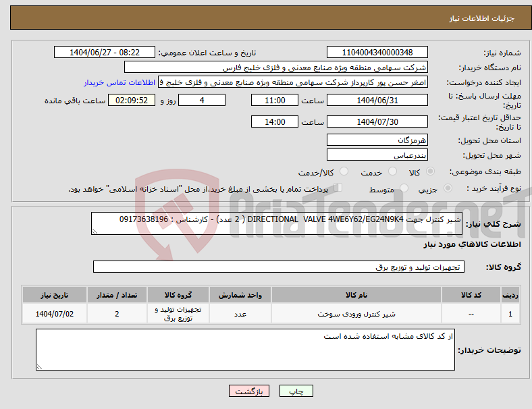Select the کالا radio button
532x409 pixels.
tap(430, 171)
